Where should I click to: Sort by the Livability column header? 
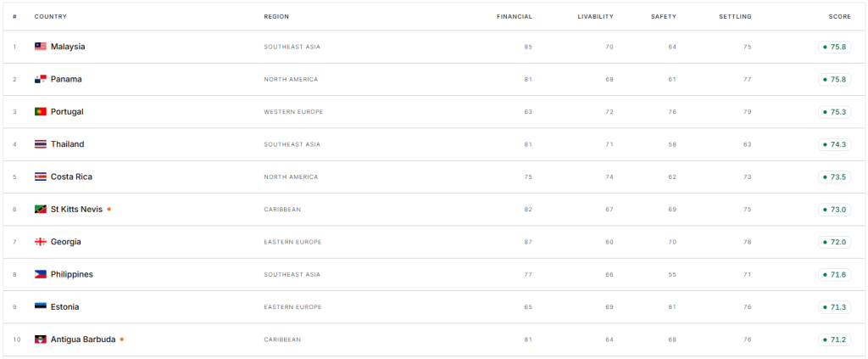pyautogui.click(x=594, y=17)
